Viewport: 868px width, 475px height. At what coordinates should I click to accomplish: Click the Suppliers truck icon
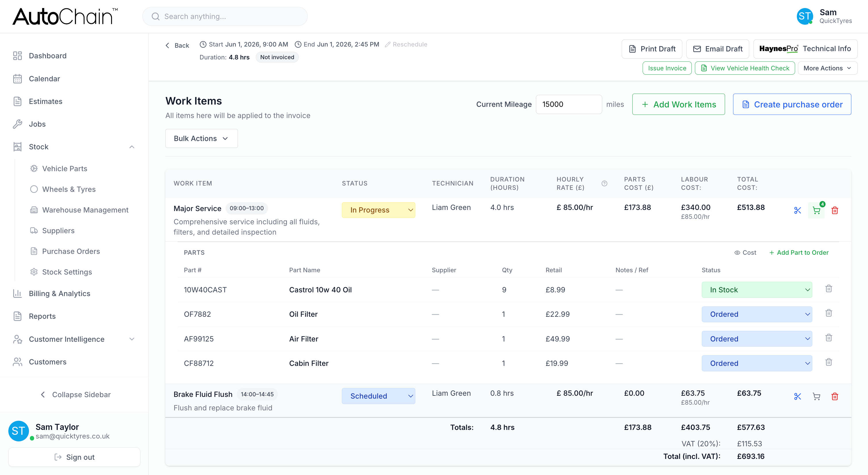[x=34, y=231]
